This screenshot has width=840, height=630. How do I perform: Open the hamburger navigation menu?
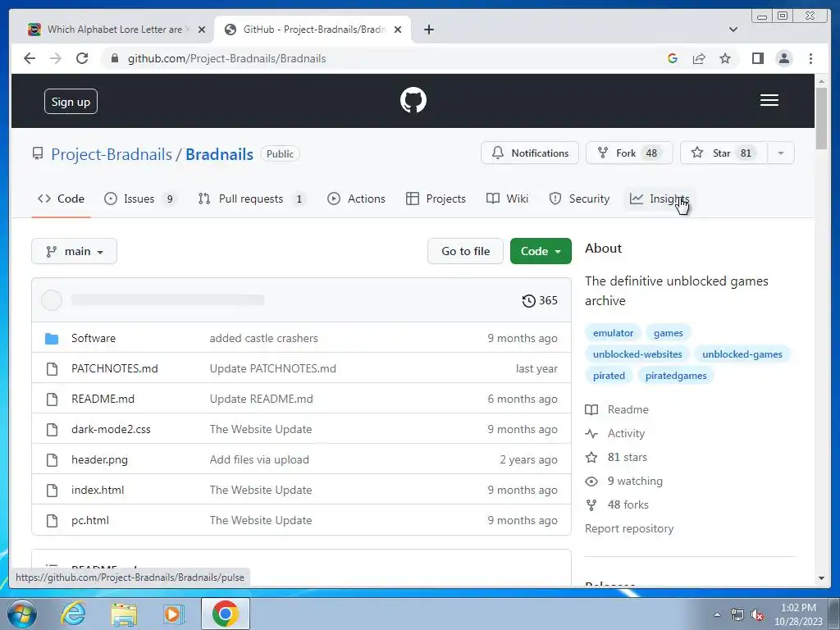769,100
